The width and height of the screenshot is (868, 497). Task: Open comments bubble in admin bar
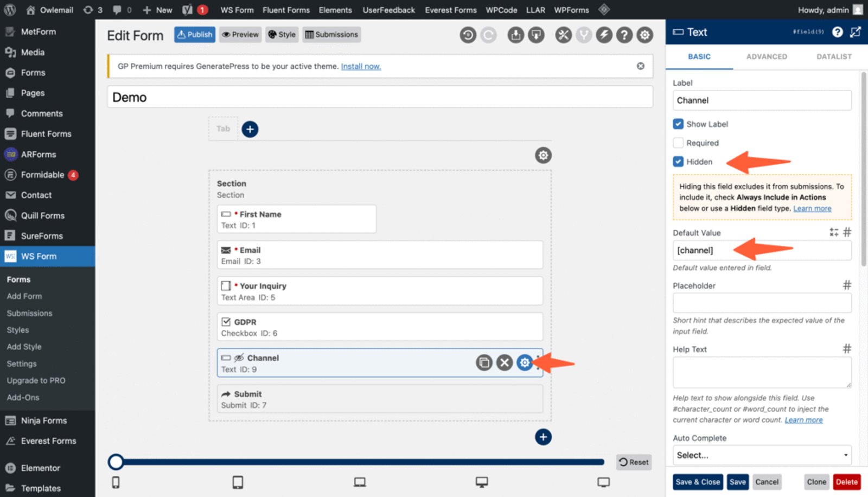pos(122,10)
